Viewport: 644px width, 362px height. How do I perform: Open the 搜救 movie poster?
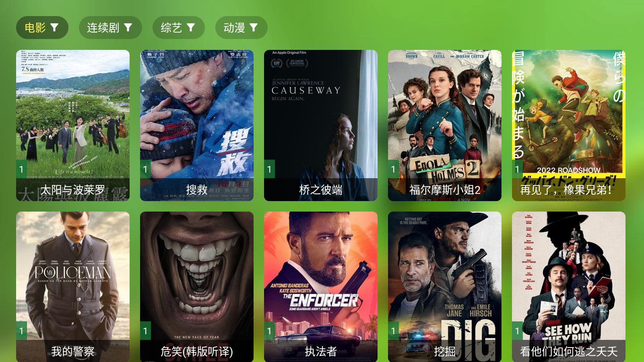(197, 125)
